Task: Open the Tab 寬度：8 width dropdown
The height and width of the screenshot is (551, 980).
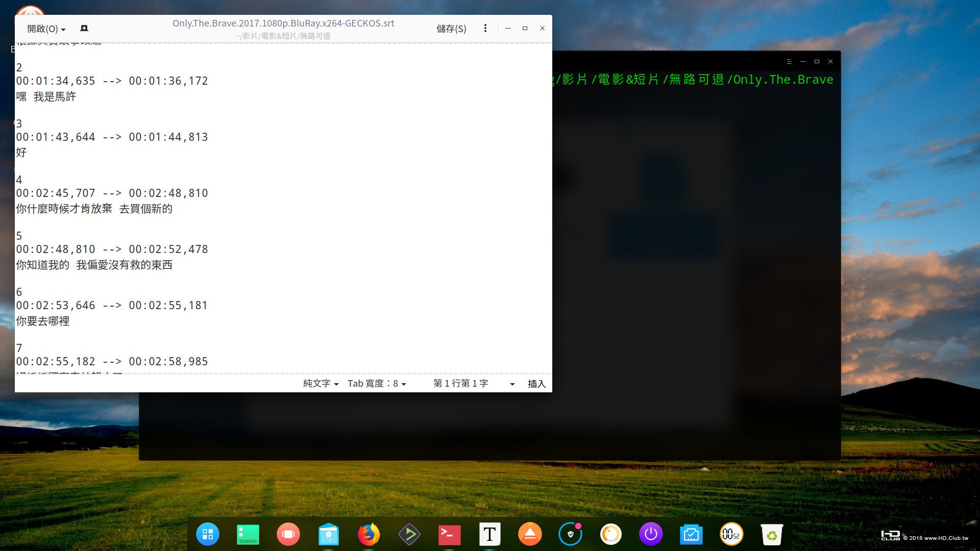Action: pos(376,383)
